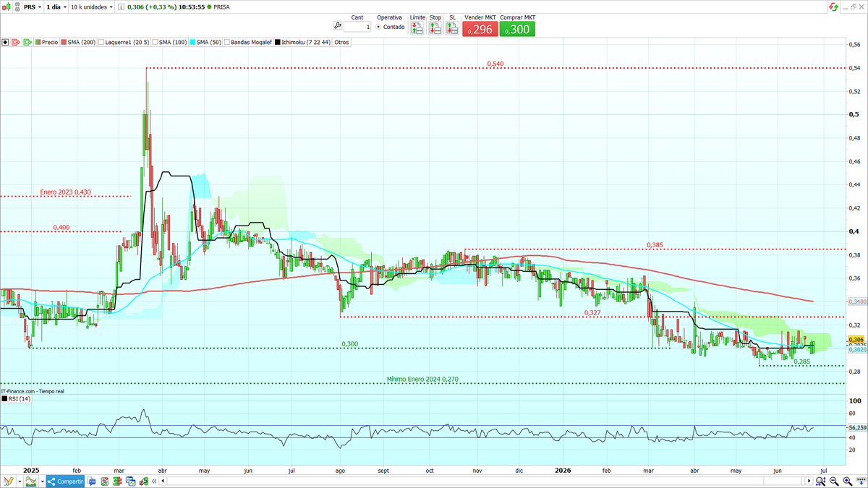Click the zoom out magnifier icon

pos(834,481)
